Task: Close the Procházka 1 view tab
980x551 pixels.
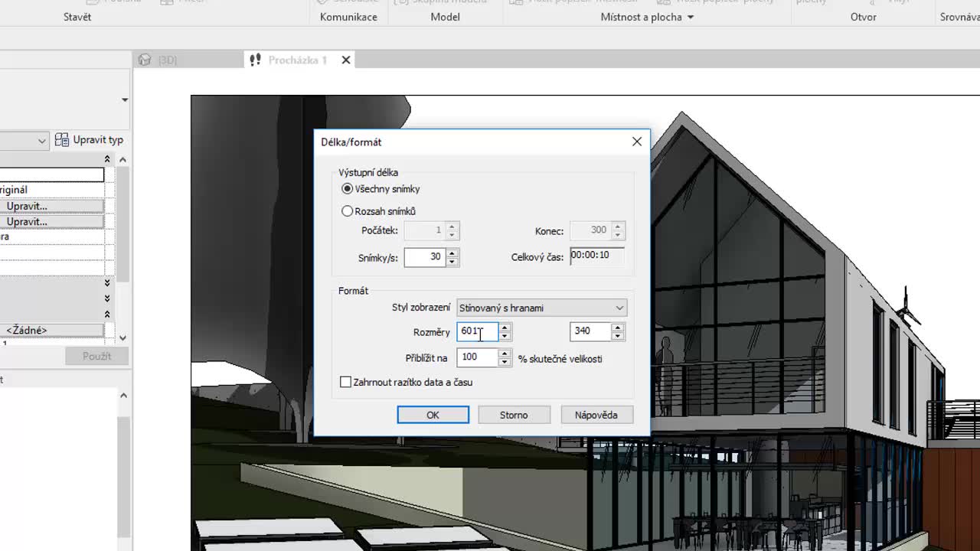Action: pos(346,60)
